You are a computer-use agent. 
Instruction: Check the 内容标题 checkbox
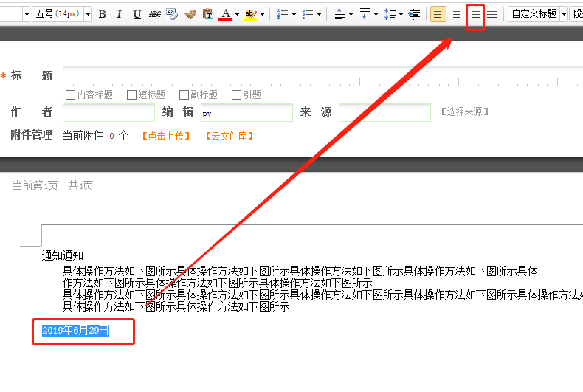click(x=71, y=94)
